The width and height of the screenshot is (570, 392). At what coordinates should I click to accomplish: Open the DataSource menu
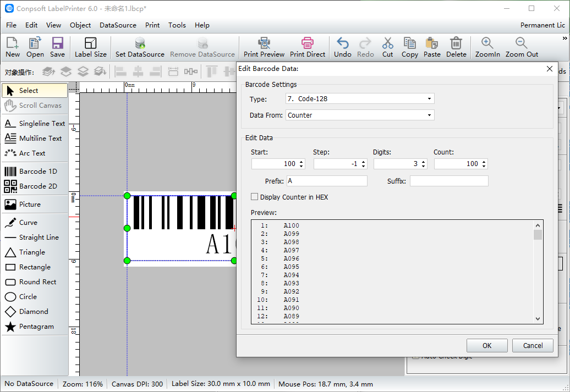click(118, 25)
